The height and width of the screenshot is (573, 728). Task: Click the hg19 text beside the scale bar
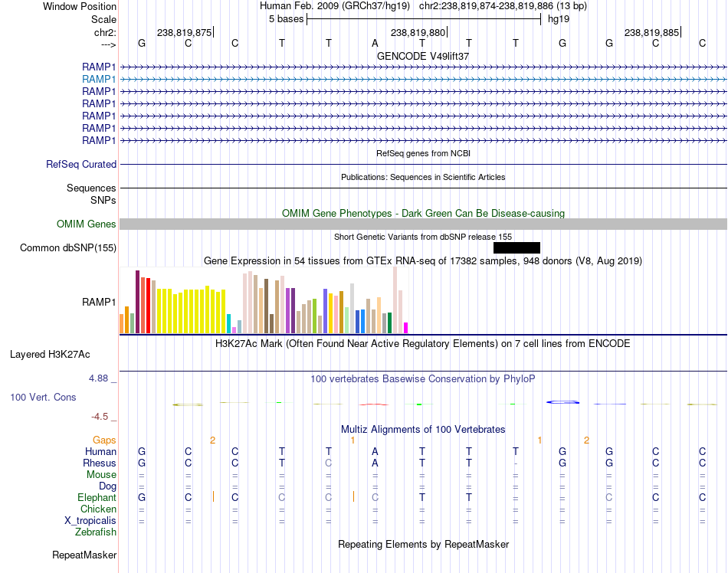tap(559, 19)
